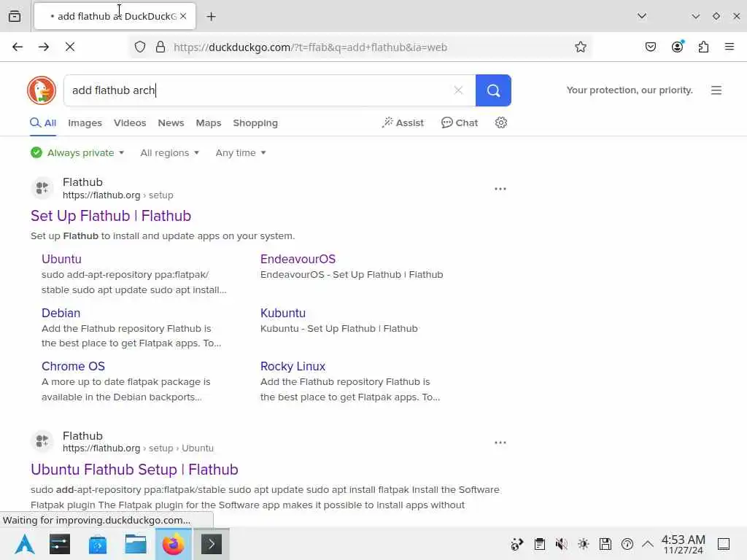Screen dimensions: 747x560
Task: Open DuckDuckGo side menu icon
Action: [716, 90]
